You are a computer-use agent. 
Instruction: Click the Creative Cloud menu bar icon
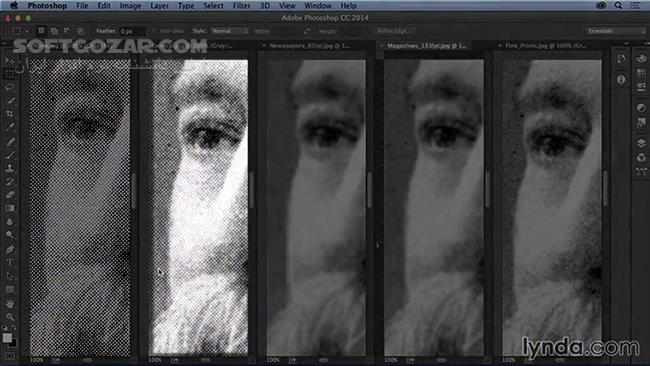(x=601, y=6)
